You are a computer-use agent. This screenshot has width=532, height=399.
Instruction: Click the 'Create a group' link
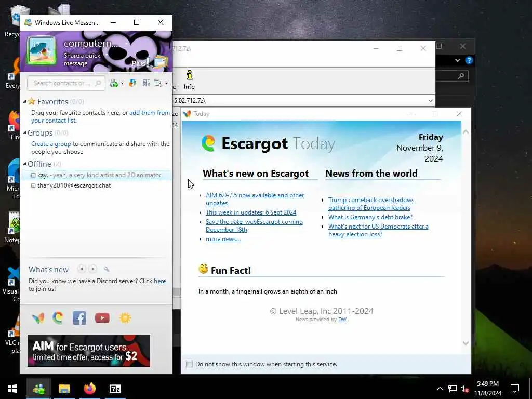51,144
